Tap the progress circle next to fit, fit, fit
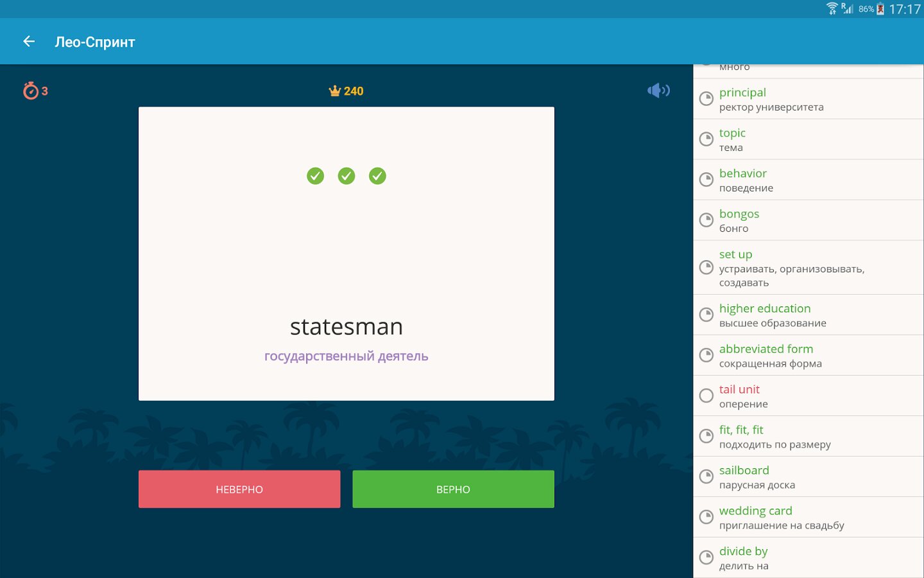This screenshot has width=924, height=578. (x=706, y=436)
